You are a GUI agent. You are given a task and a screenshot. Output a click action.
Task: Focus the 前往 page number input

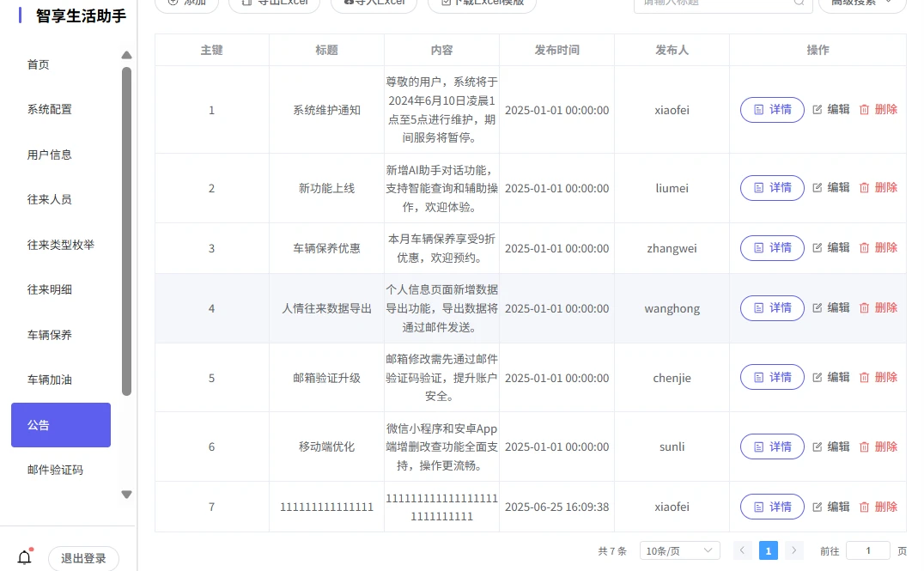pyautogui.click(x=868, y=550)
